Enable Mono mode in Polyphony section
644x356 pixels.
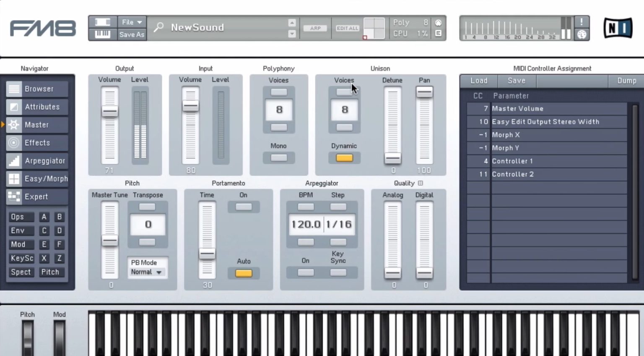point(278,157)
